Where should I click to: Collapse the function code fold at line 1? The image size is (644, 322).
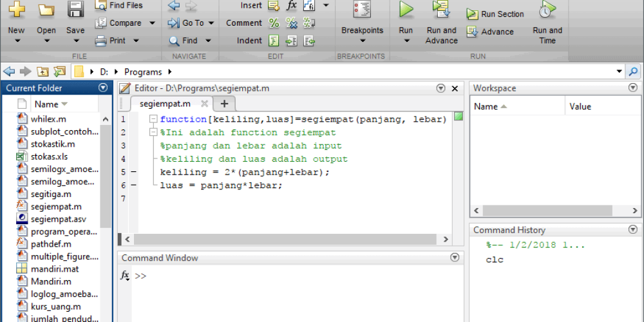tap(153, 119)
